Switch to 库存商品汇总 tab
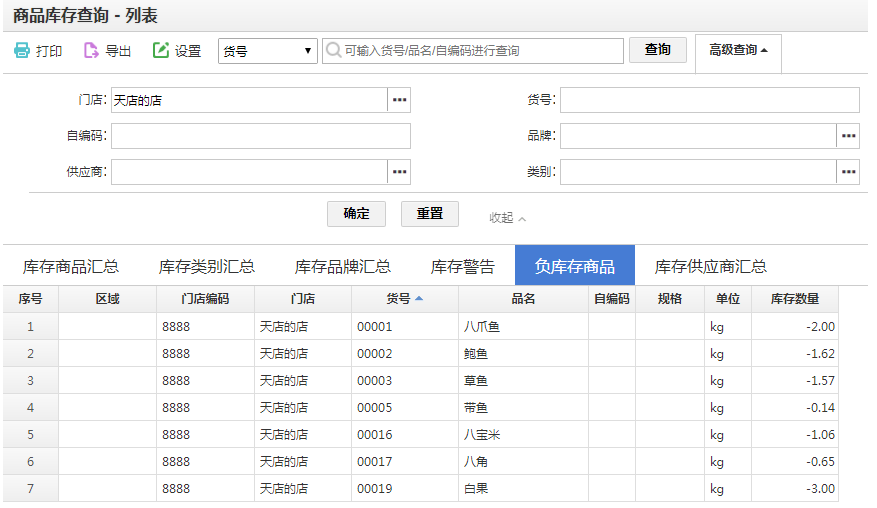The width and height of the screenshot is (877, 508). click(x=71, y=266)
